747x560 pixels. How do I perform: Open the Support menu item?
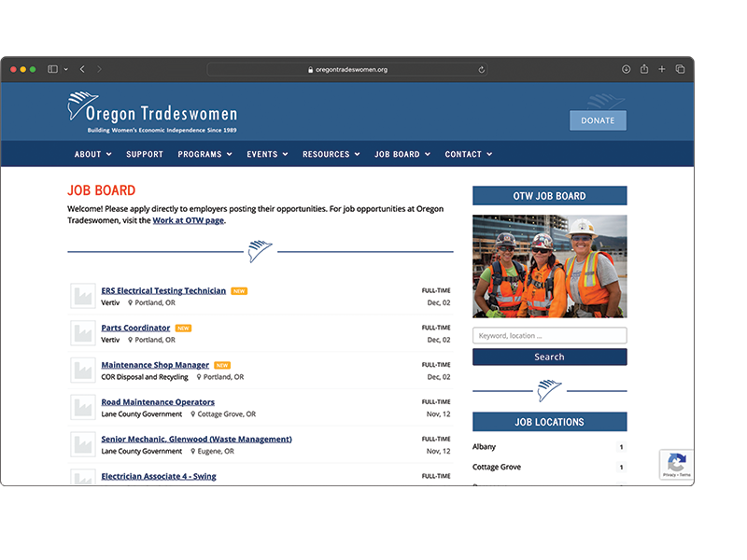point(145,154)
